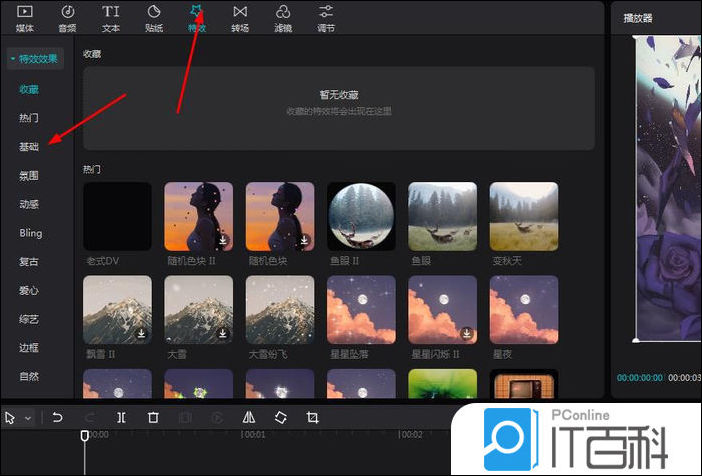Open the crop tool
Viewport: 702px width, 476px height.
pos(312,418)
